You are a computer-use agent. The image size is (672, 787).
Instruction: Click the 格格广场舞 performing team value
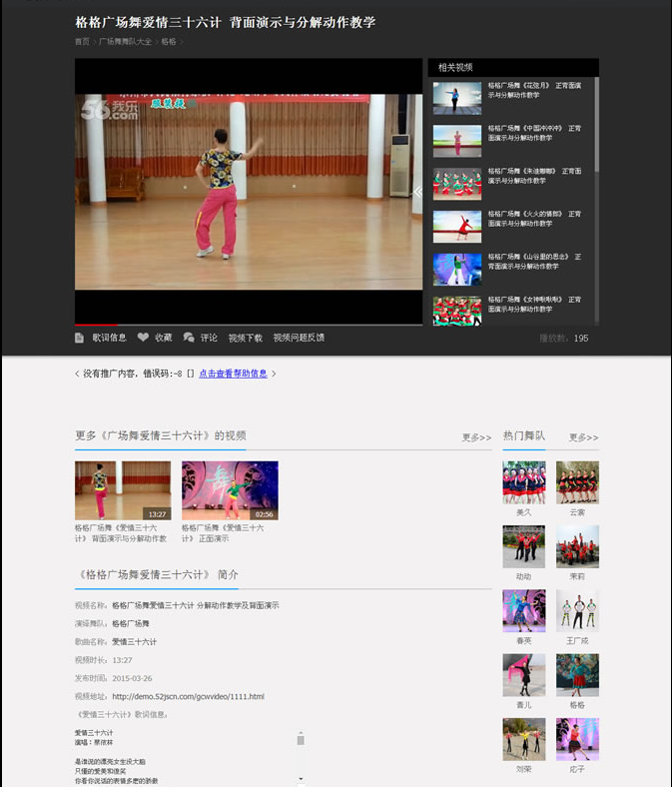click(131, 624)
